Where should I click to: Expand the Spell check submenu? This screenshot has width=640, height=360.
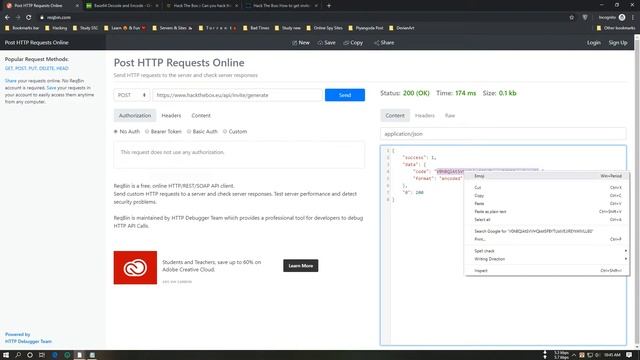coord(547,251)
